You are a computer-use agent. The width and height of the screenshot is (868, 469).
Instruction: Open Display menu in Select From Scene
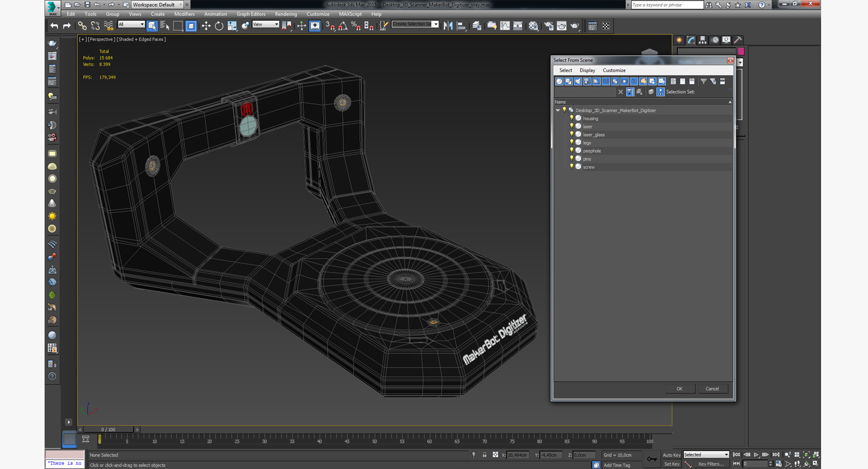point(587,70)
